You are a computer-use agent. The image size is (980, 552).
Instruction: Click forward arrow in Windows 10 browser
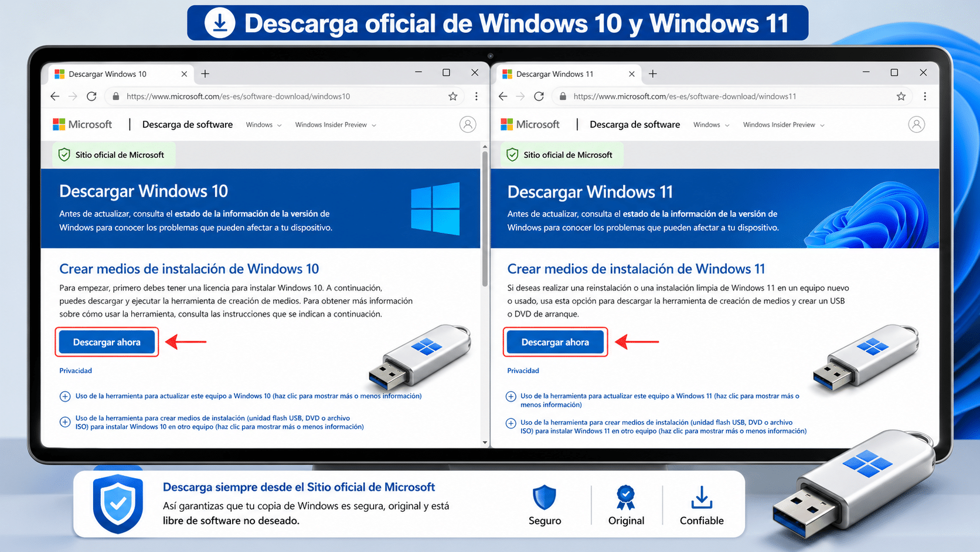coord(73,96)
